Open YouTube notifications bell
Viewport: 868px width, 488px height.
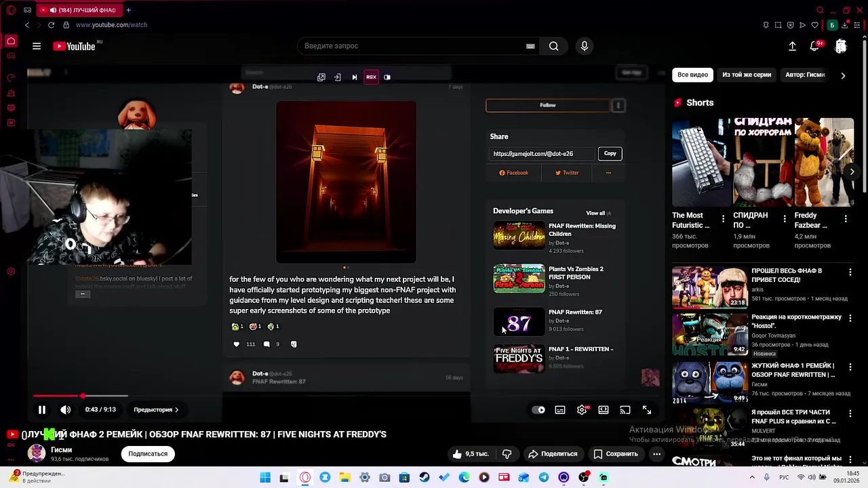(x=815, y=46)
